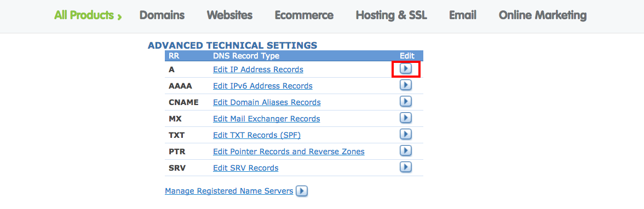Click the edit arrow for SRV record
This screenshot has width=644, height=209.
click(405, 167)
